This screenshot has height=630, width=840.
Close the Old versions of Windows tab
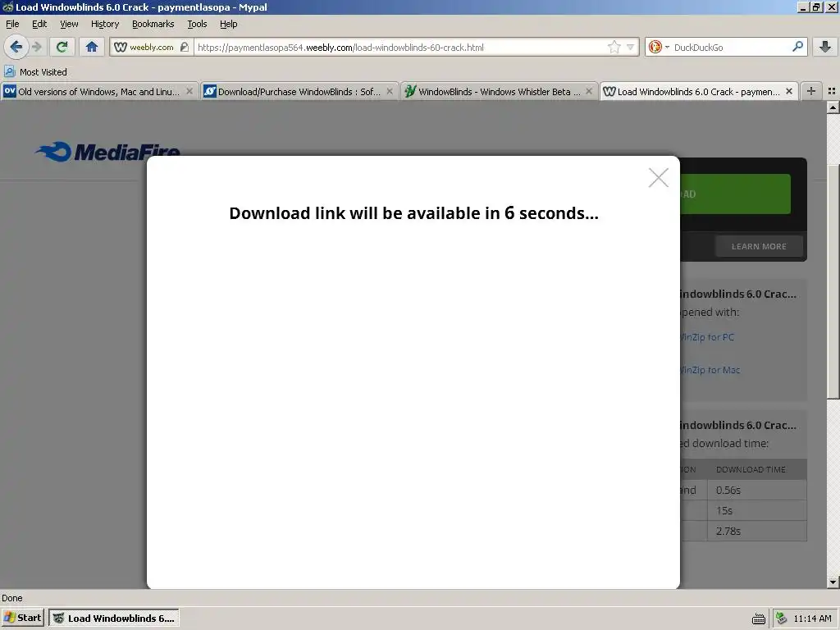click(189, 92)
